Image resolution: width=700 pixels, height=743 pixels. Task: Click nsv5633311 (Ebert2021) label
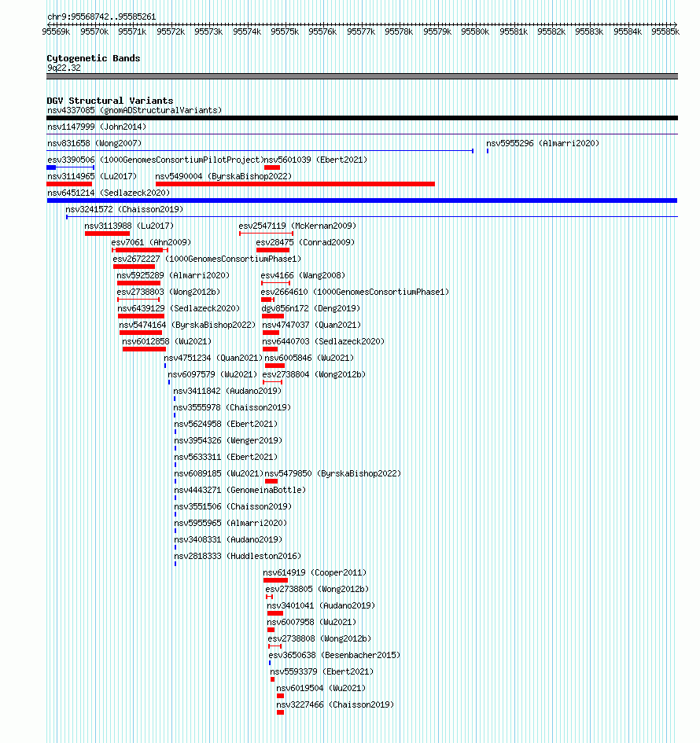tap(226, 458)
